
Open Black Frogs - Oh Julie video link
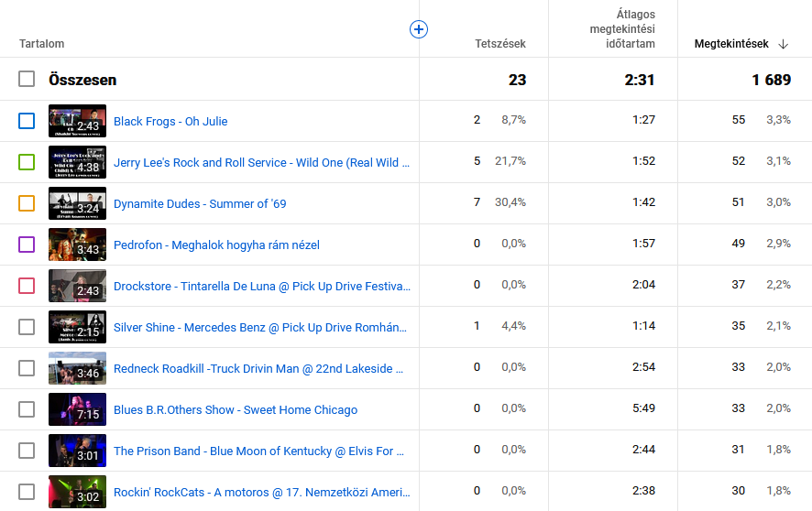click(170, 121)
